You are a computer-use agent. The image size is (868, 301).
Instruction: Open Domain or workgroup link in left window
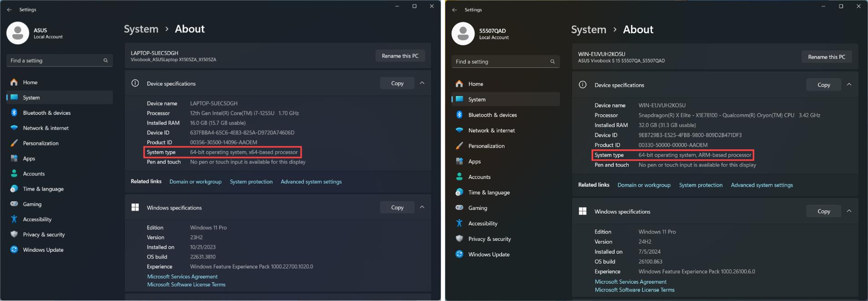tap(196, 182)
